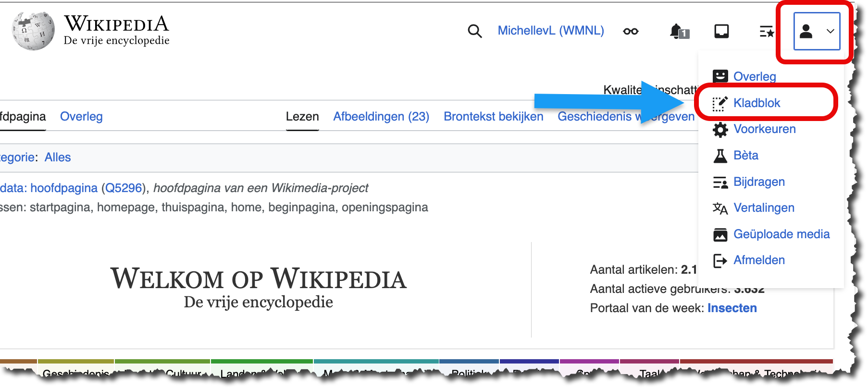Toggle the personal user menu dropdown
The height and width of the screenshot is (388, 868).
tap(817, 31)
